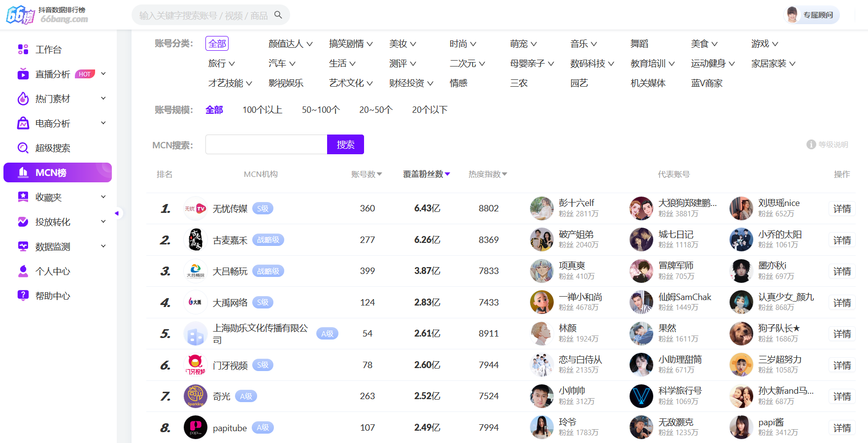Expand the 收藏夹 submenu arrow
Screen dimensions: 868x443
[103, 197]
